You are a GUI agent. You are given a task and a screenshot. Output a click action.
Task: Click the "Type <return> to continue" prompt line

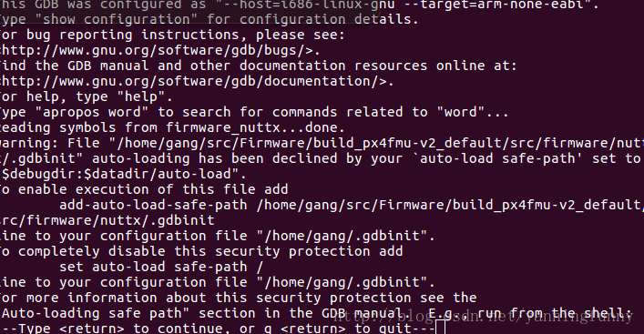(x=218, y=329)
